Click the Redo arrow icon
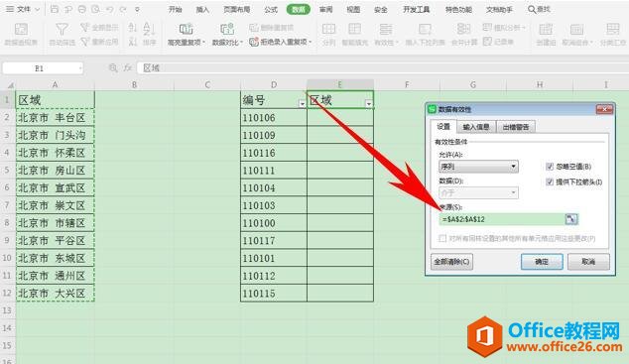The image size is (629, 364). pyautogui.click(x=123, y=9)
